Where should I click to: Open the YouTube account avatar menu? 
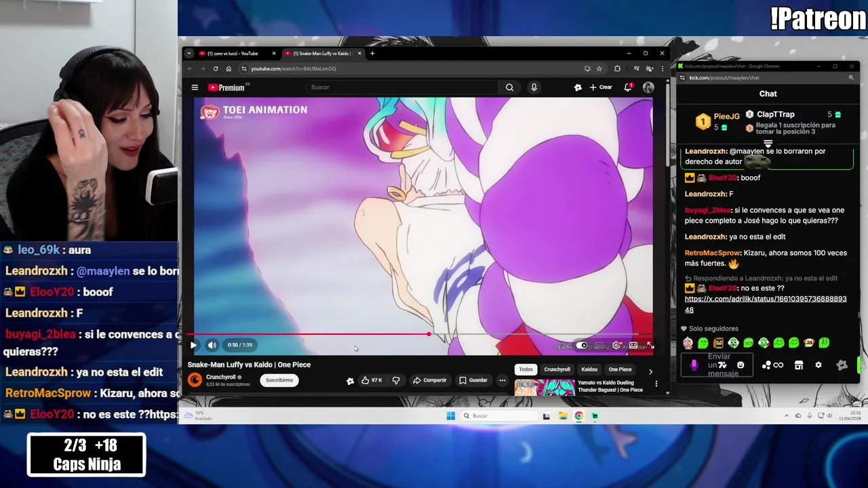point(648,87)
